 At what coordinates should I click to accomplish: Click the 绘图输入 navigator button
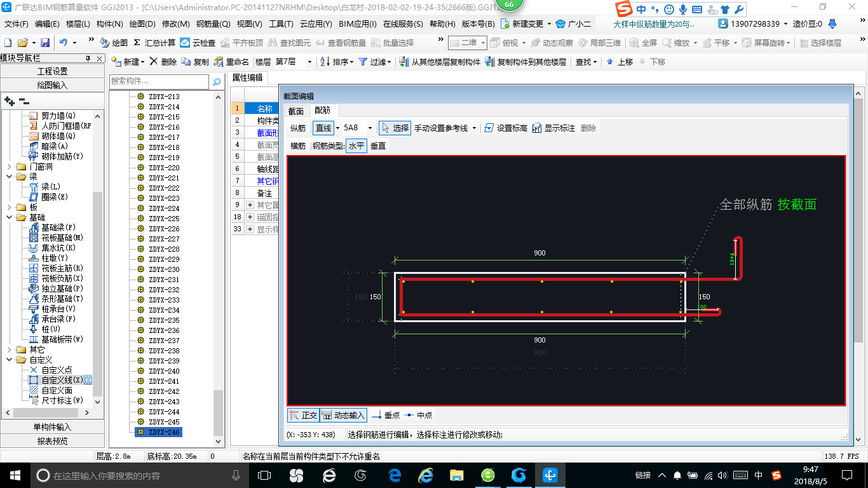pyautogui.click(x=52, y=85)
